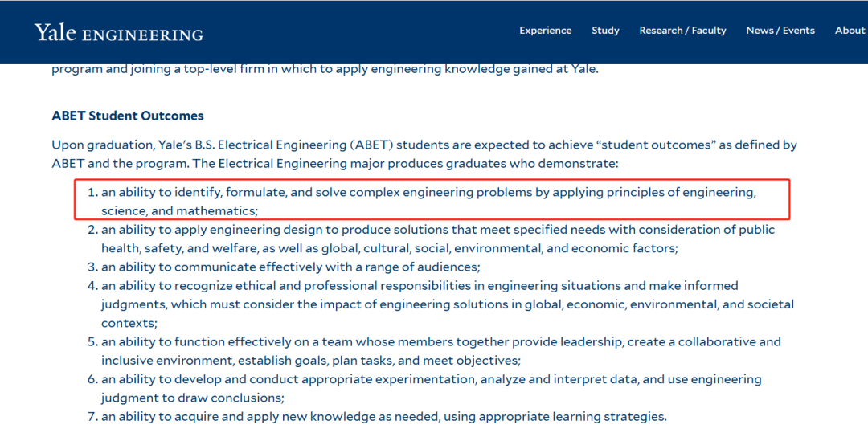Click the word "ENGINEERING" in the header logo
This screenshot has width=868, height=445.
click(x=143, y=35)
